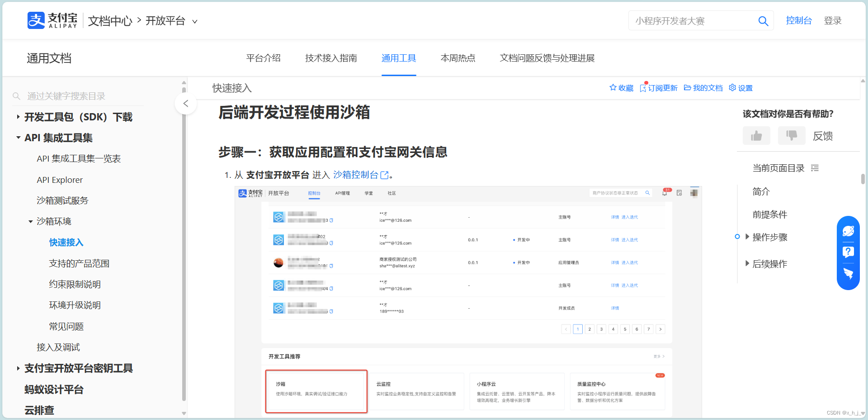Click the sidebar vertical scrollbar
Screen dimensions: 868x420
pos(184,244)
